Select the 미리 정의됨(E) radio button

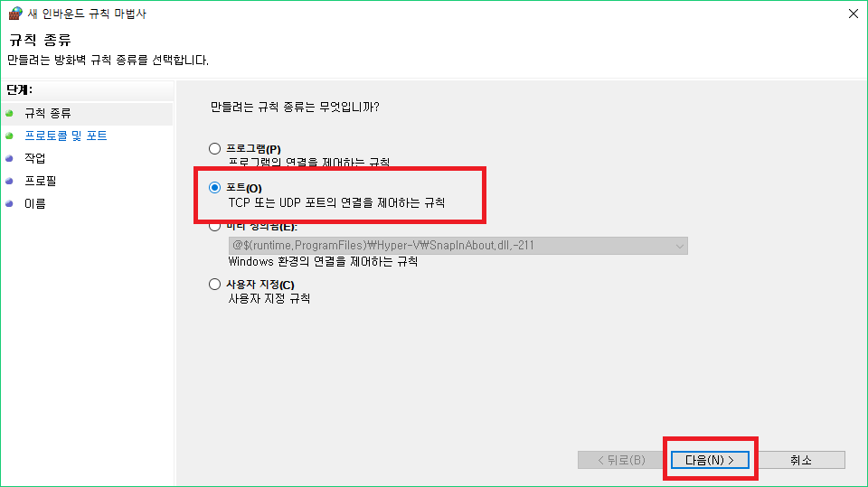pos(215,227)
